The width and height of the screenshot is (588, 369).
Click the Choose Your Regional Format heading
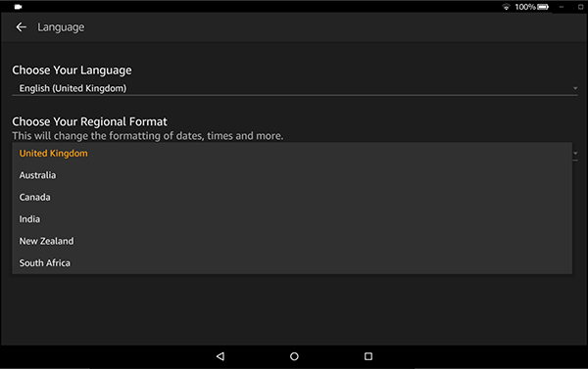[x=89, y=121]
